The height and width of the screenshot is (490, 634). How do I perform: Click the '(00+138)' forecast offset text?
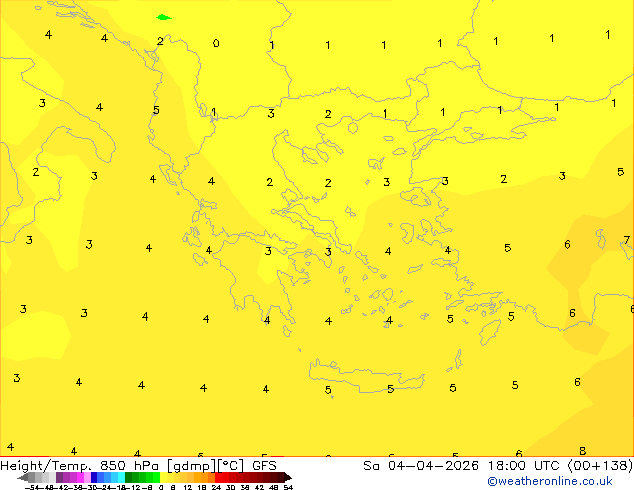click(600, 466)
